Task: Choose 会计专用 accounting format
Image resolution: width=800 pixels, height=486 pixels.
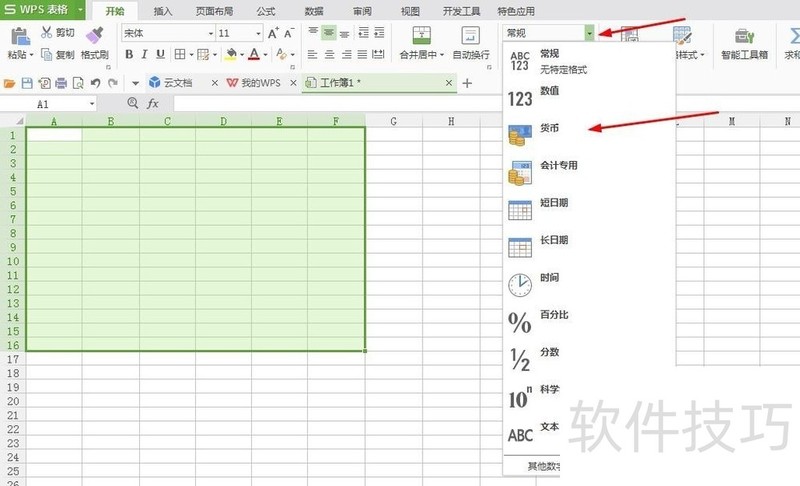Action: coord(589,172)
